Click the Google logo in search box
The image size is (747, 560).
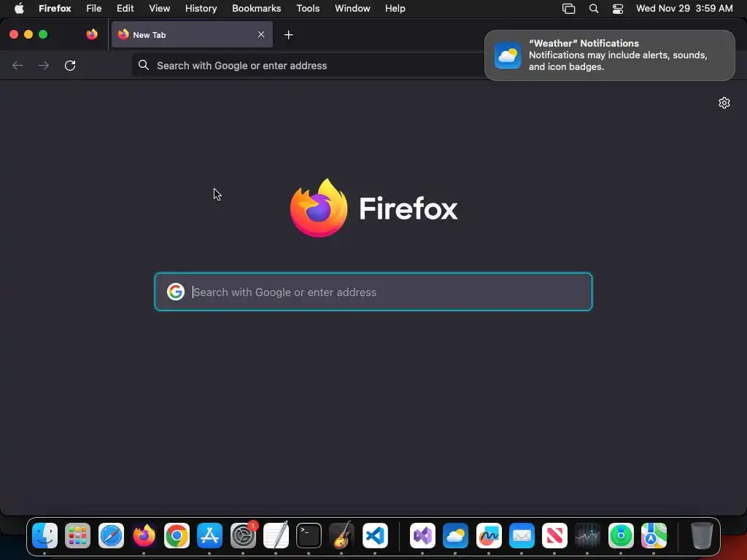tap(175, 292)
